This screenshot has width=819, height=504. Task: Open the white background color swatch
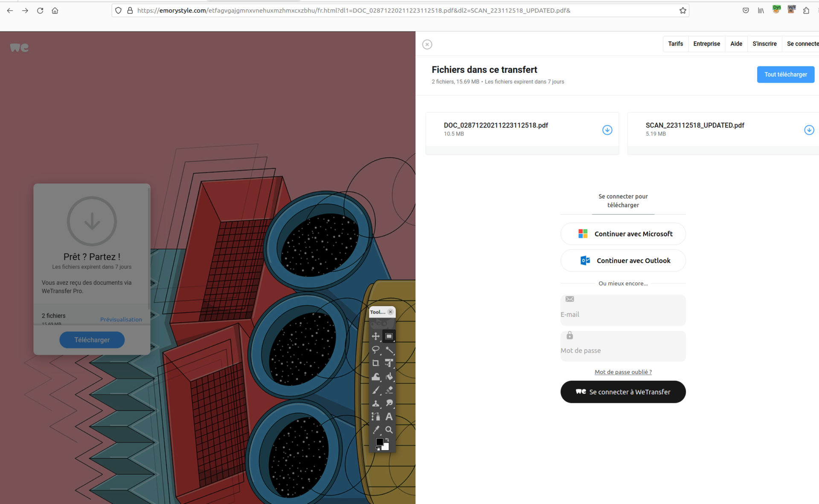point(386,448)
